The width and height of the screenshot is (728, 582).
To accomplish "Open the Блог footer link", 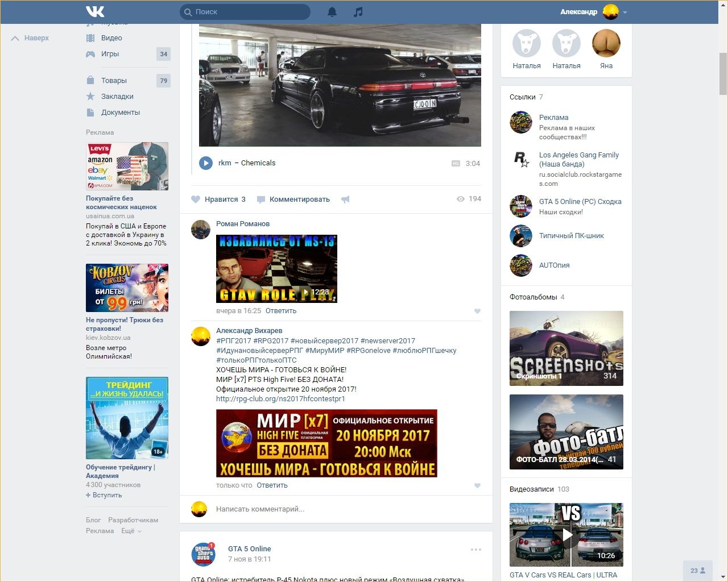I will (93, 520).
